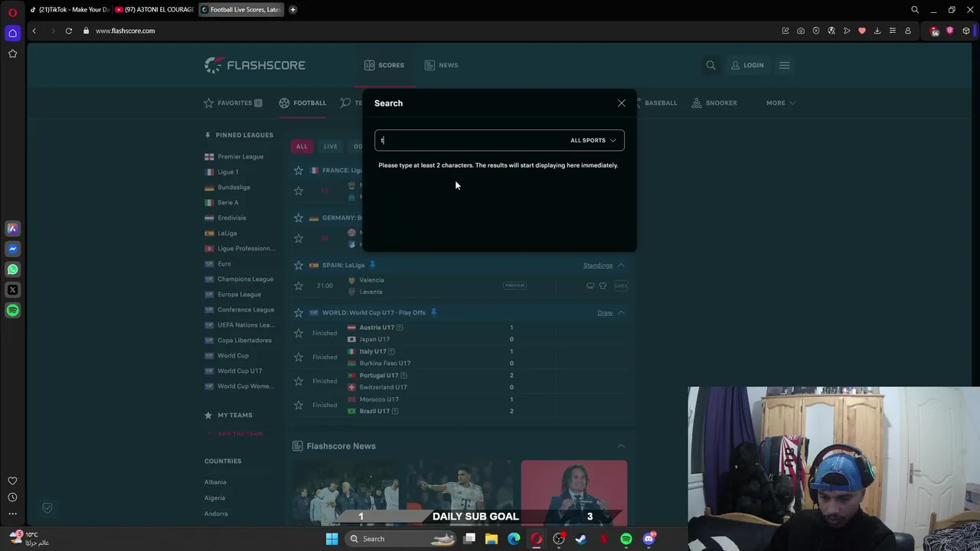Open Ligue 1 in pinned leagues
980x551 pixels.
pos(227,171)
